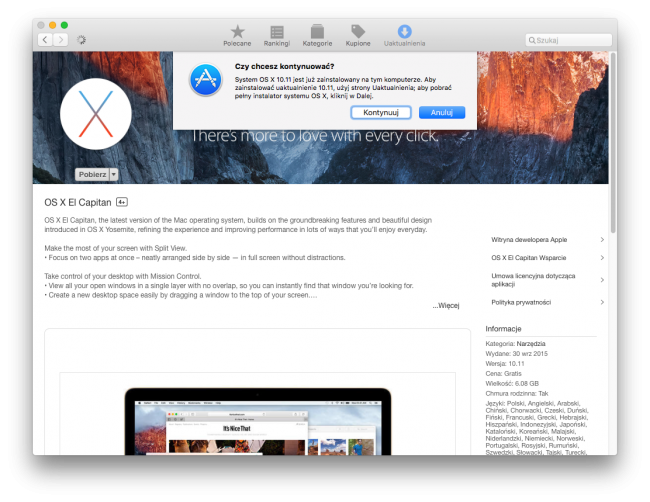Click the Informacje heading

click(x=503, y=329)
